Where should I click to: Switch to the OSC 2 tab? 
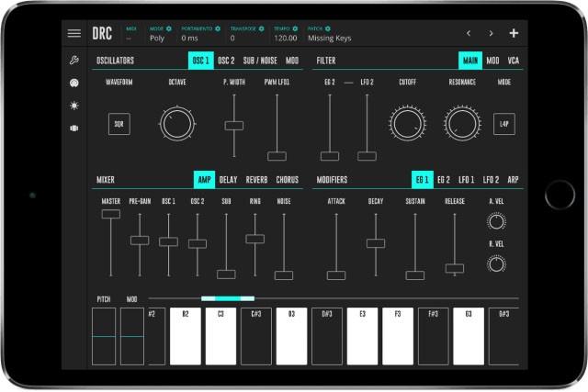point(226,61)
